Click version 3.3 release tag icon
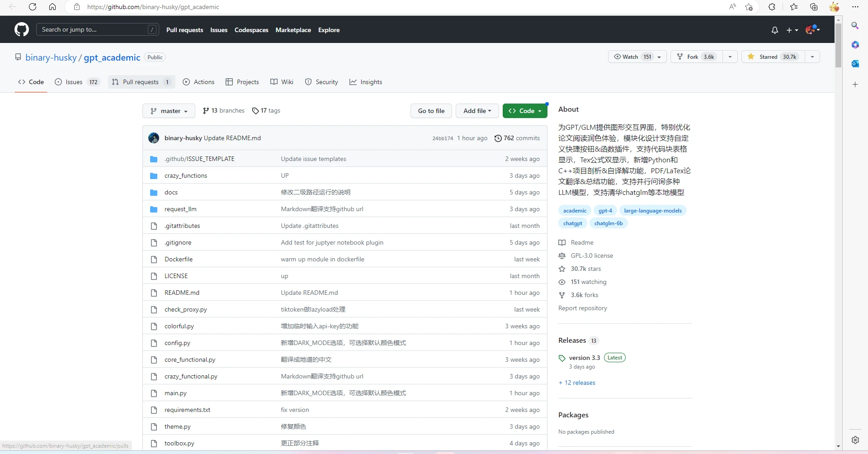This screenshot has width=868, height=454. pos(562,358)
